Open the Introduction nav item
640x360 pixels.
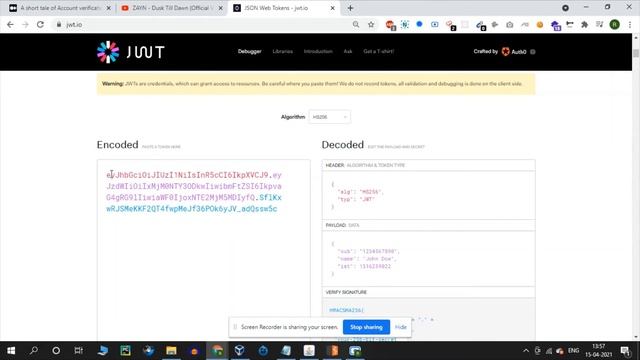(318, 51)
